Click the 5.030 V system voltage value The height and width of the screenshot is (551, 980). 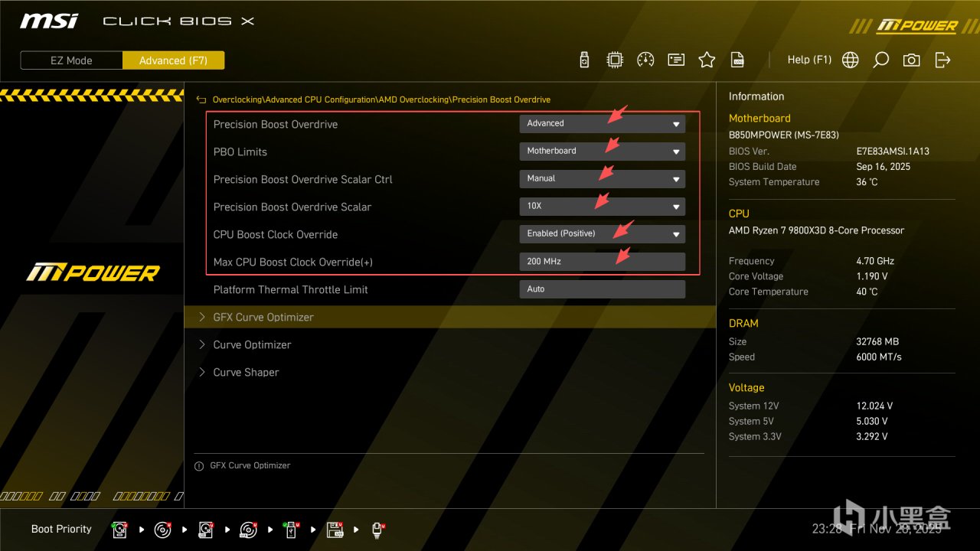tap(872, 421)
